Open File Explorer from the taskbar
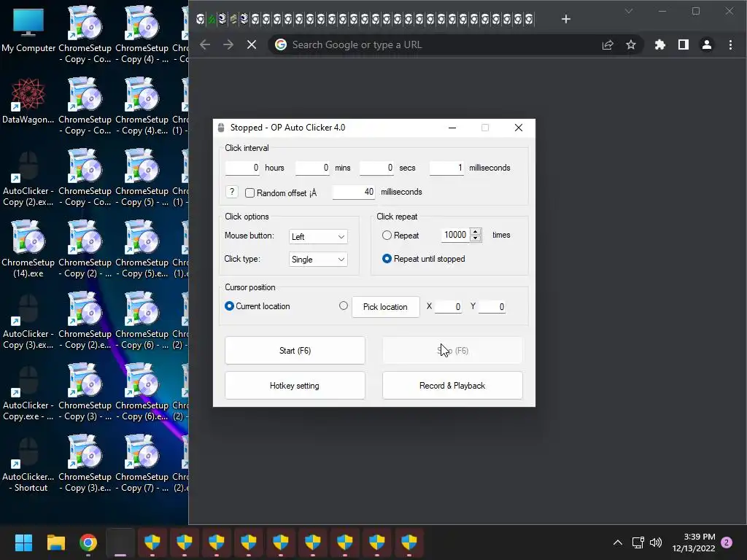747x560 pixels. pos(55,542)
